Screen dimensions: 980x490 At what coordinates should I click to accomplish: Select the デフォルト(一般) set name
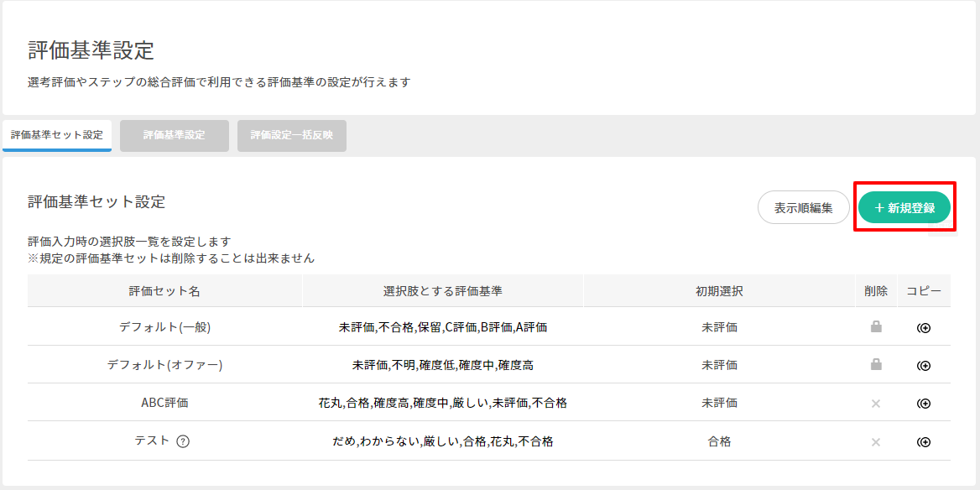(164, 327)
